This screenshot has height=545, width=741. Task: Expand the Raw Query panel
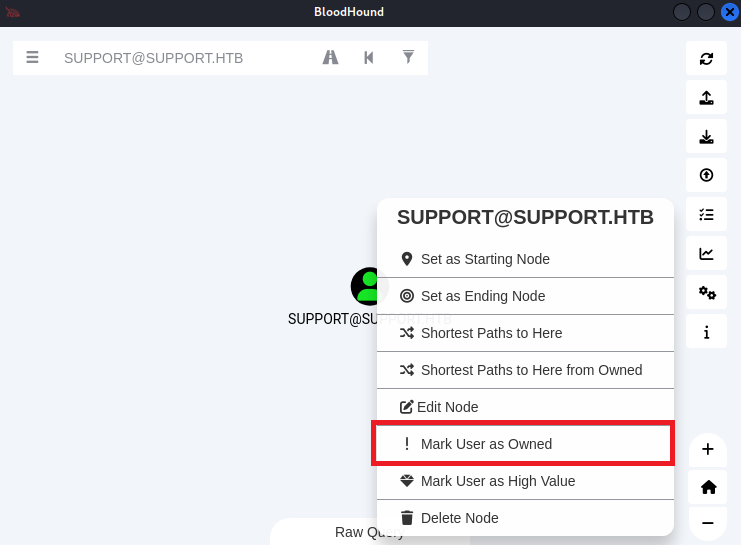[369, 532]
